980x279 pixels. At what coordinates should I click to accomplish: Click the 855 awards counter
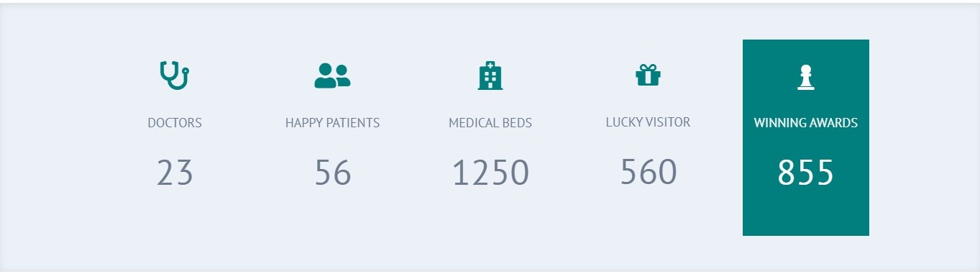pos(806,173)
